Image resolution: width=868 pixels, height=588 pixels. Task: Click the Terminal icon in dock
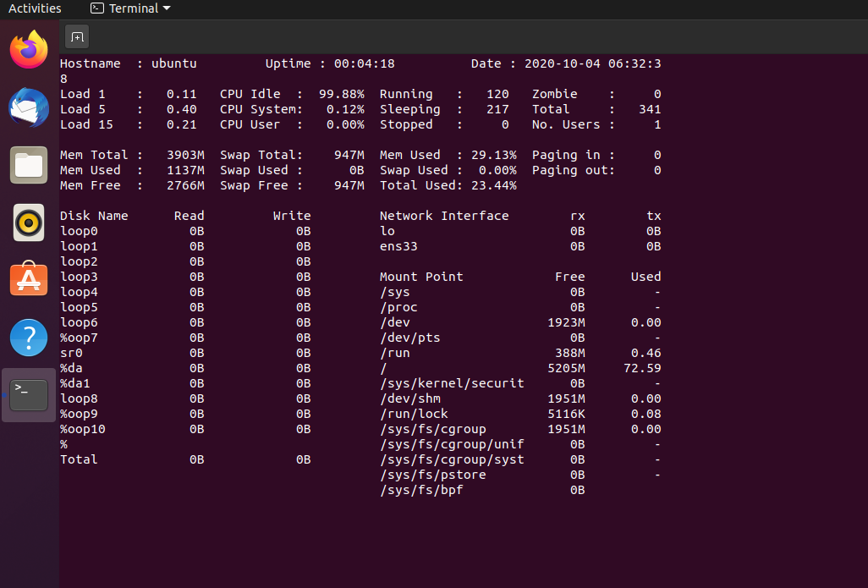tap(29, 394)
